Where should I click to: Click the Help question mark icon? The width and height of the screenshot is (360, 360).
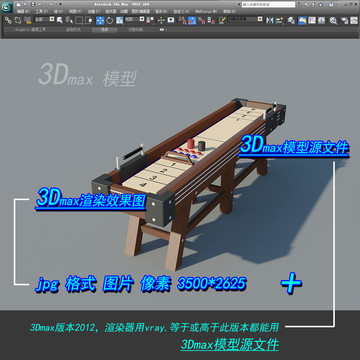[x=331, y=5]
